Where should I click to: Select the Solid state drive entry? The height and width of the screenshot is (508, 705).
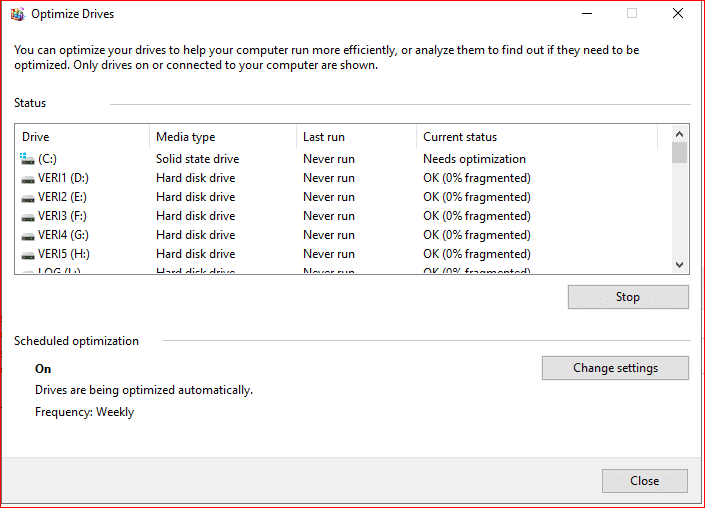click(197, 159)
